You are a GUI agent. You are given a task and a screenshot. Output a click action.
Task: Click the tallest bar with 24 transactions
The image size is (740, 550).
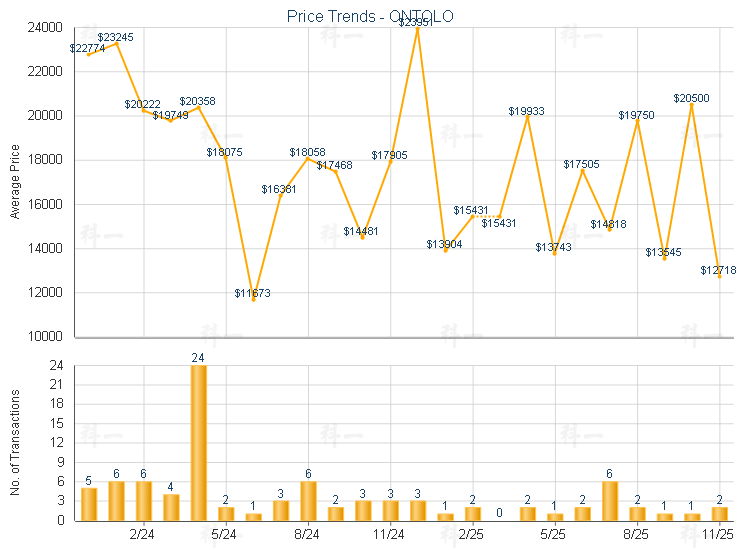198,442
